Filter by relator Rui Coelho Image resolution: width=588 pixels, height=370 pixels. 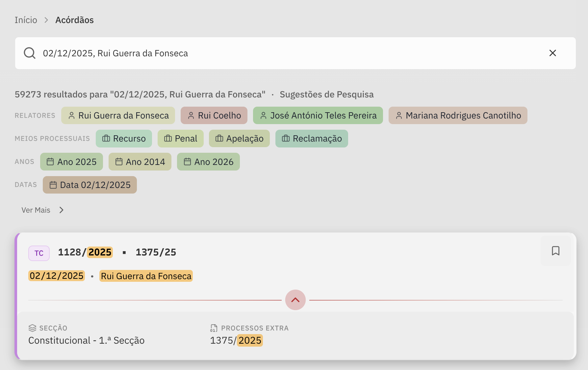[214, 116]
